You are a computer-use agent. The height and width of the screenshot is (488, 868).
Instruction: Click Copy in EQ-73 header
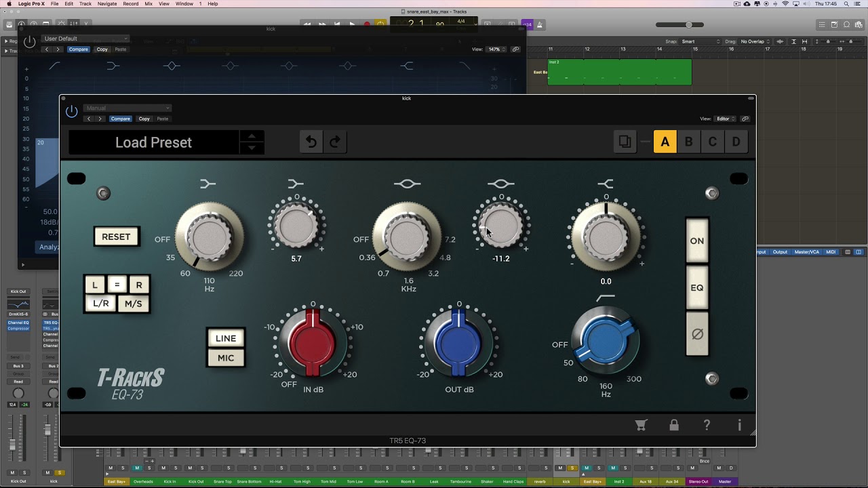click(144, 119)
